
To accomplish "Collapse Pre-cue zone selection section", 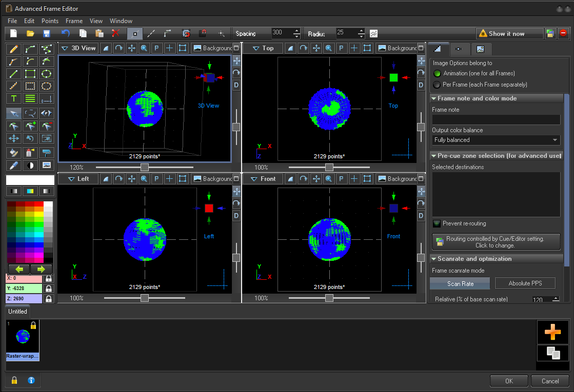I will point(434,156).
